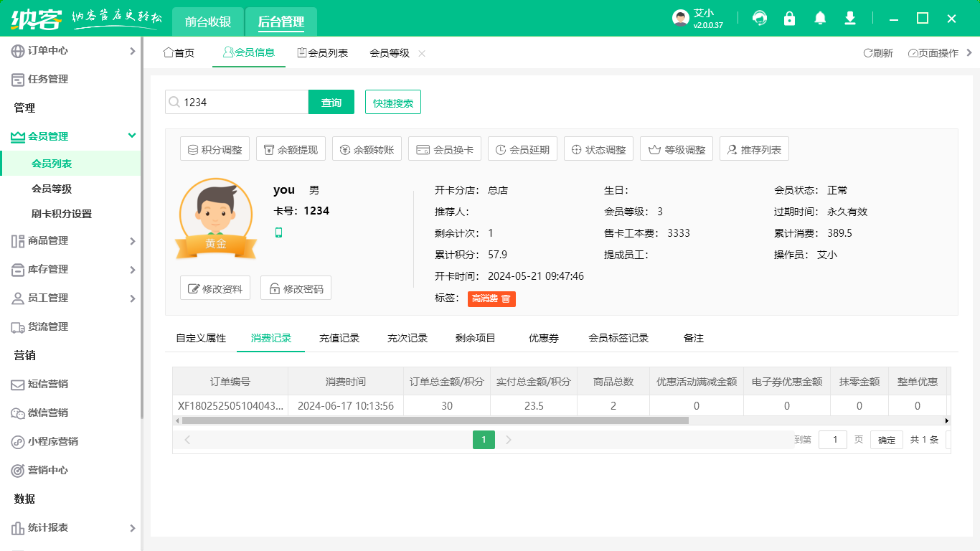Click the tab-bar right arrow chevron

[970, 52]
